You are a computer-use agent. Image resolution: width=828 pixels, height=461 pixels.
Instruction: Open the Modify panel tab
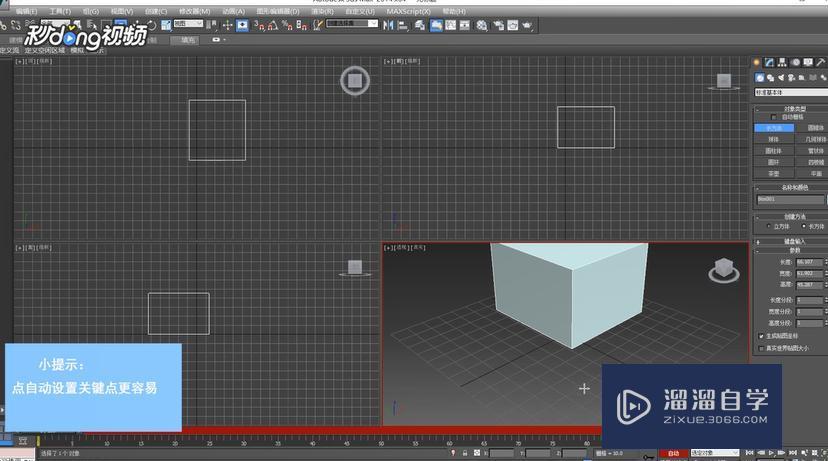click(769, 62)
